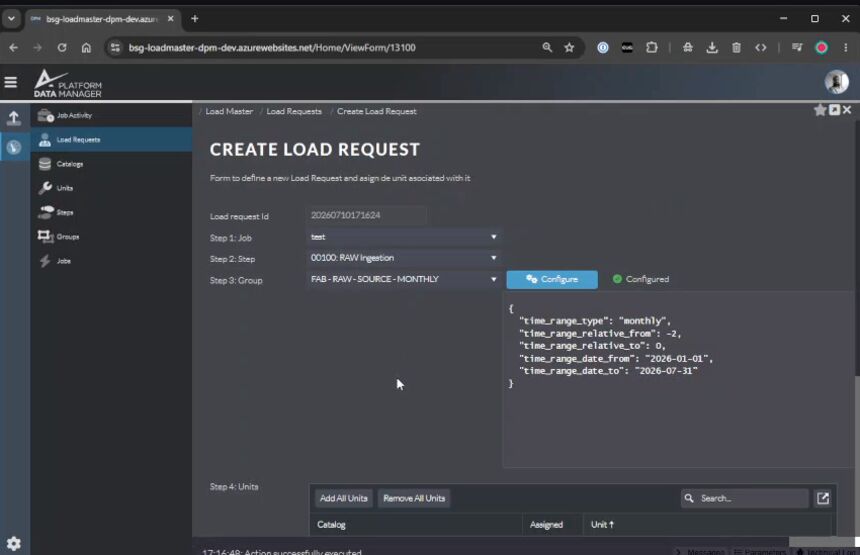Viewport: 860px width, 555px height.
Task: Open Units in sidebar
Action: pos(111,188)
